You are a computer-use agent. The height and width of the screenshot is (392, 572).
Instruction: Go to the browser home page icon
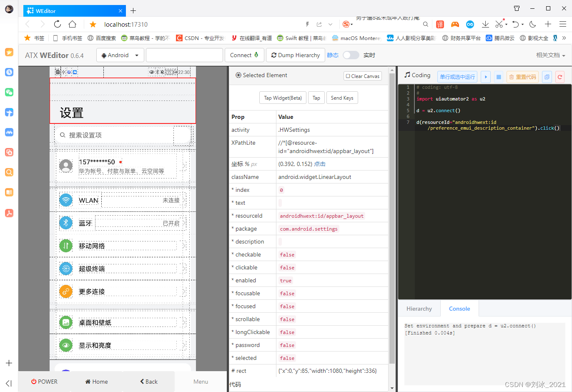click(73, 24)
